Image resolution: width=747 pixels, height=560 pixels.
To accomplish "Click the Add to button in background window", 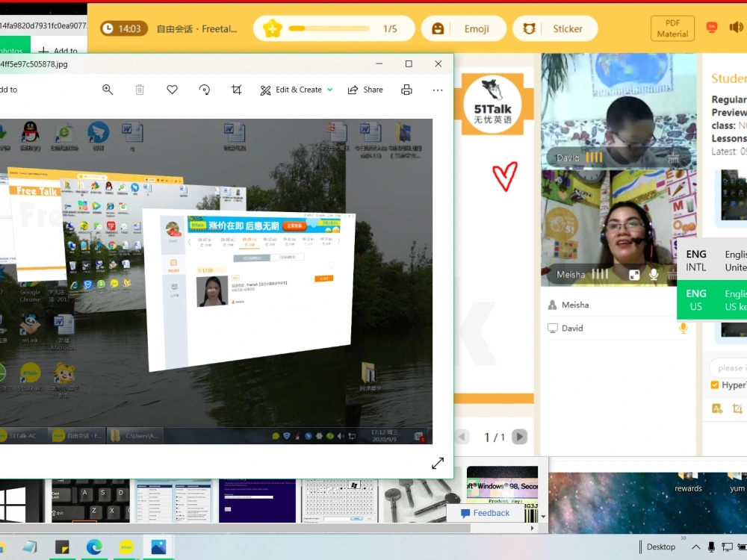I will pos(58,50).
